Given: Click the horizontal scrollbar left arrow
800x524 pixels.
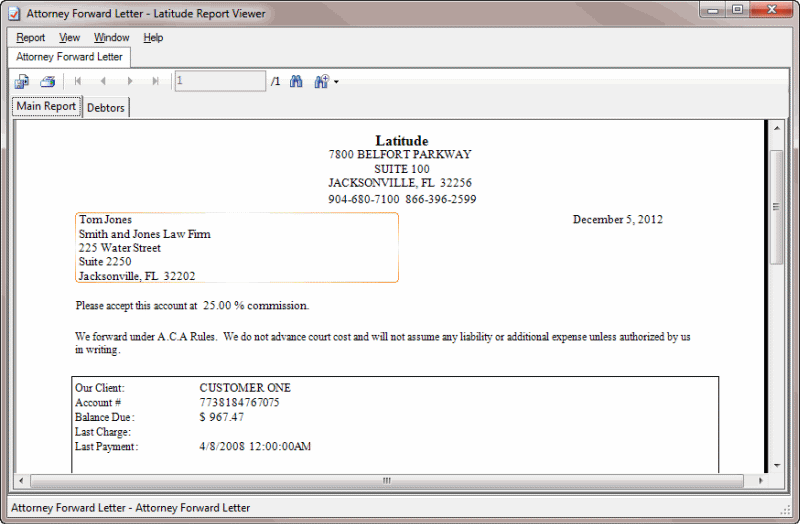Looking at the screenshot, I should coord(21,481).
